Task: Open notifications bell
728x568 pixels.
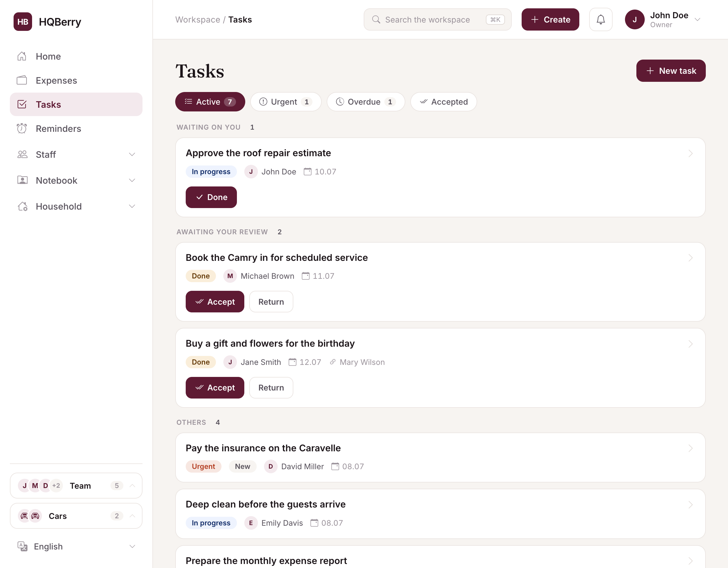Action: coord(601,20)
